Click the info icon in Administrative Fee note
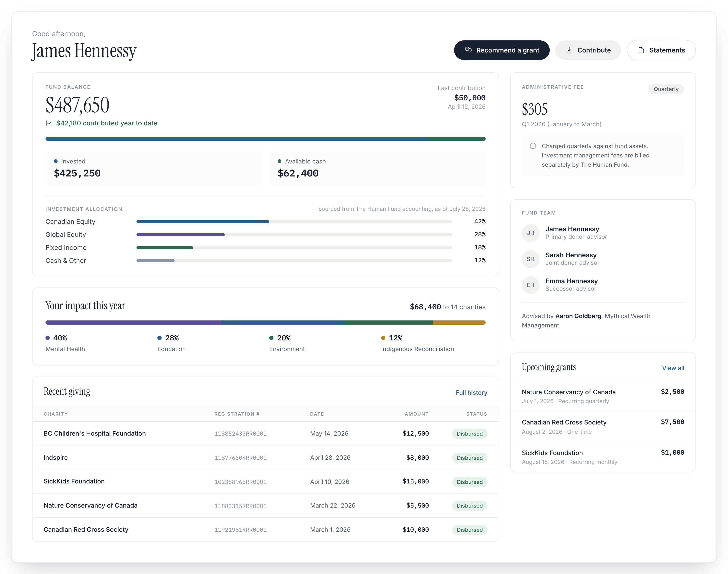This screenshot has width=728, height=574. [533, 146]
